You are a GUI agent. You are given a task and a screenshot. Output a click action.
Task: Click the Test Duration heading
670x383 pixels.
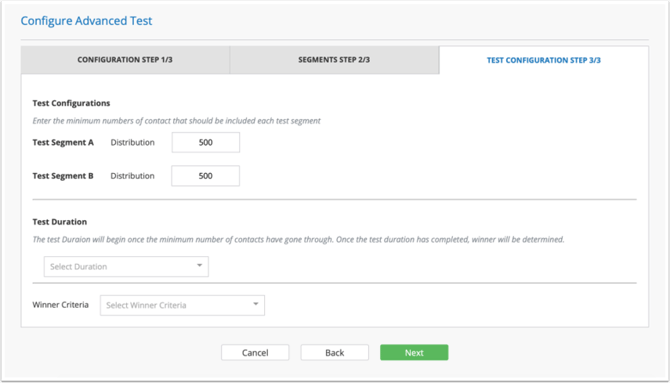(x=59, y=222)
